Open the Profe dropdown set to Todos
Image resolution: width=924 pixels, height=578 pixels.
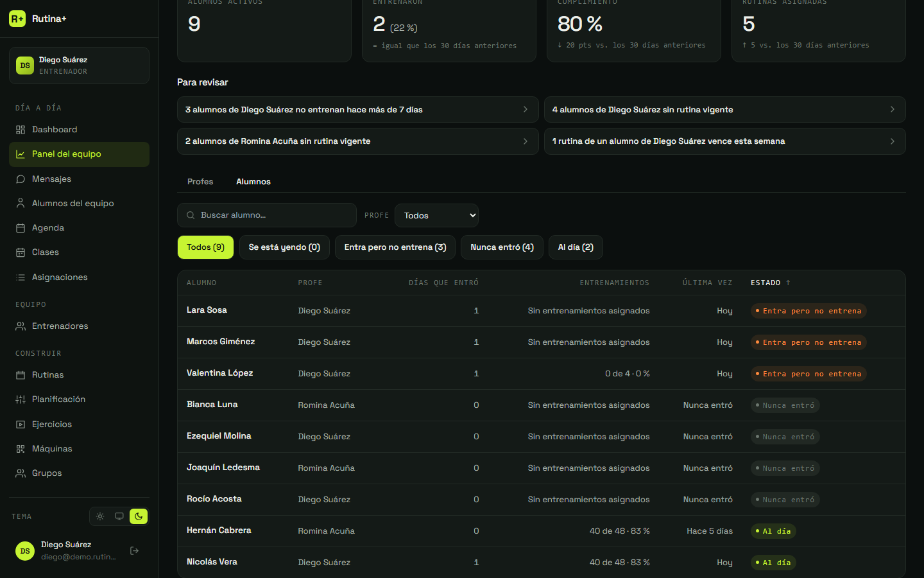click(x=436, y=216)
